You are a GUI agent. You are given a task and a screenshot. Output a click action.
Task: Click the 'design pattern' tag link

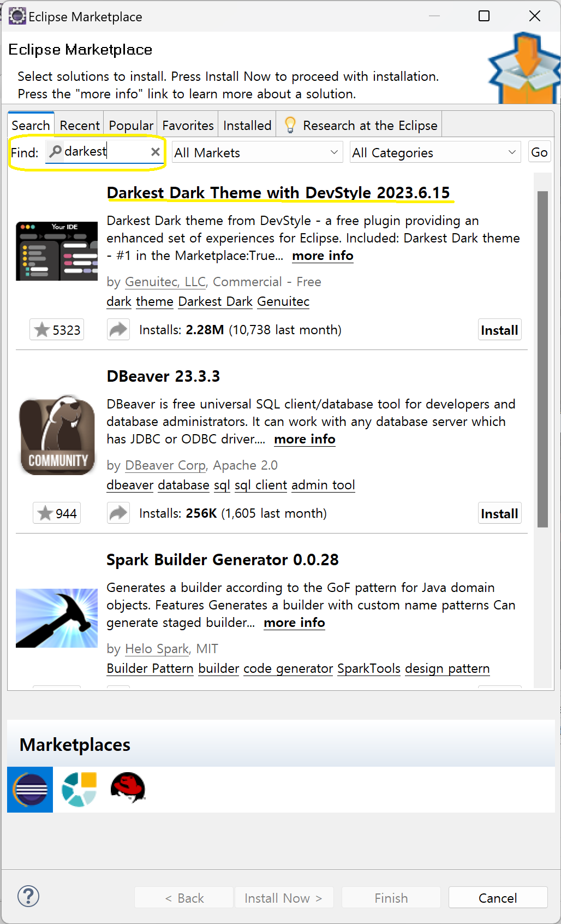click(447, 668)
